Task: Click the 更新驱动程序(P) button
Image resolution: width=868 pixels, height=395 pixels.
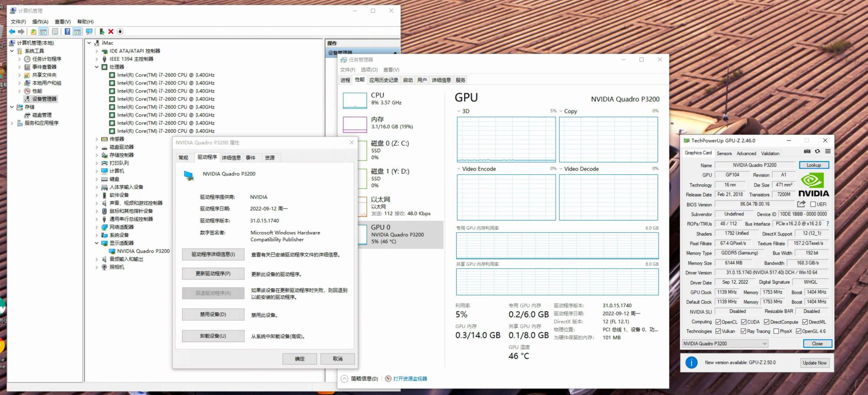Action: point(213,274)
